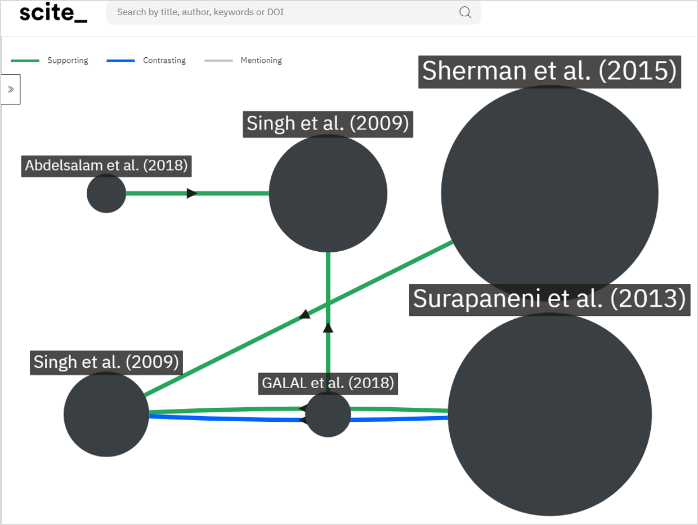
Task: Click arrowhead on vertical GALAL to Singh edge
Action: coord(328,328)
